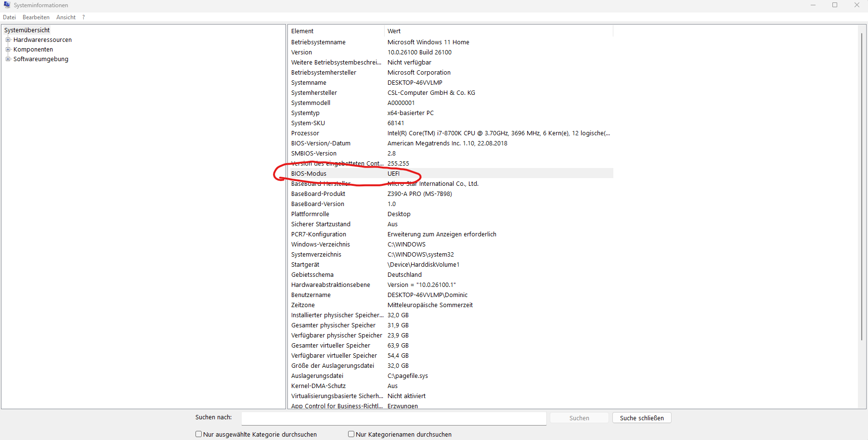868x440 pixels.
Task: Click the Nicht aktiviert value
Action: coord(406,396)
